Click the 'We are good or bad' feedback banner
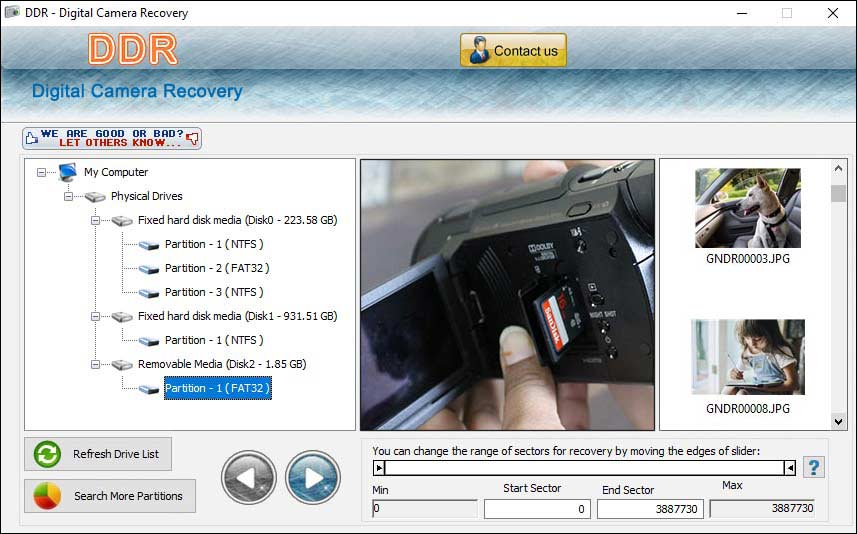Viewport: 857px width, 534px height. click(x=112, y=138)
